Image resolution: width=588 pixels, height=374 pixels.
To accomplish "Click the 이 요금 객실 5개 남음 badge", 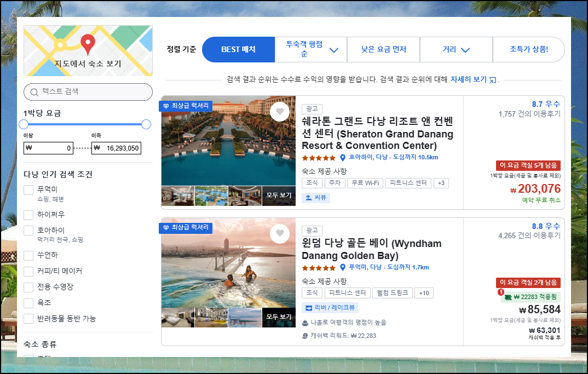I will (528, 165).
